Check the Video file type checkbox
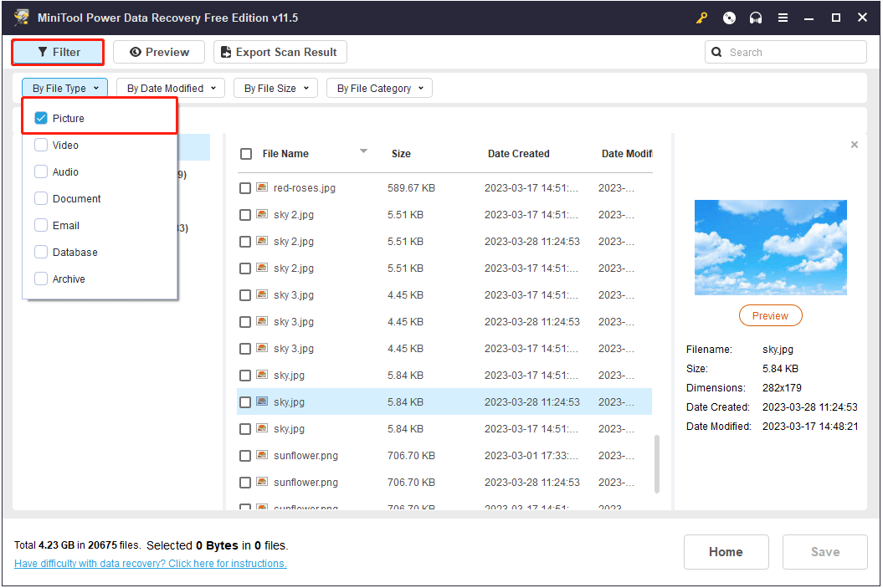Viewport: 883px width, 588px height. click(41, 145)
